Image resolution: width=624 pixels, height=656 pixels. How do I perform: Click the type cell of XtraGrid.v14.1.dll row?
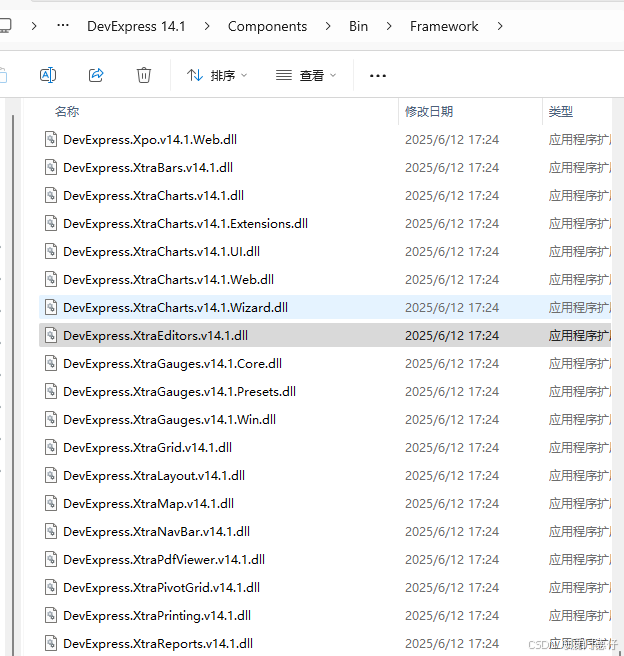580,448
